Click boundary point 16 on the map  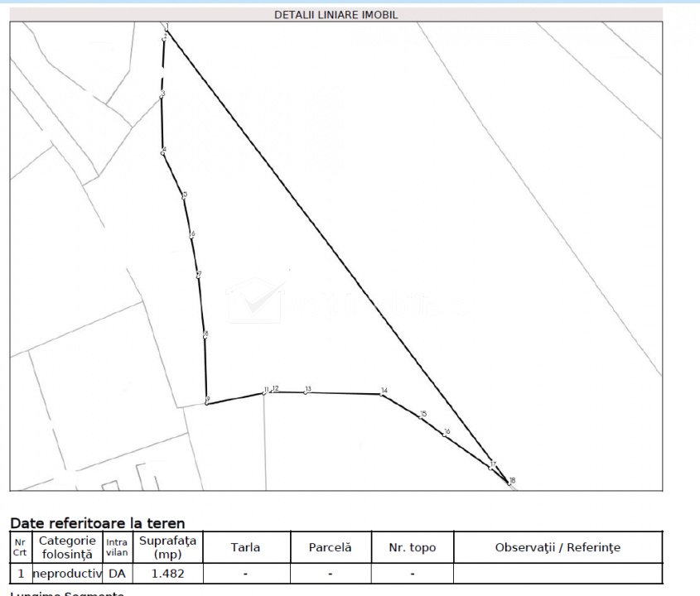pos(444,433)
